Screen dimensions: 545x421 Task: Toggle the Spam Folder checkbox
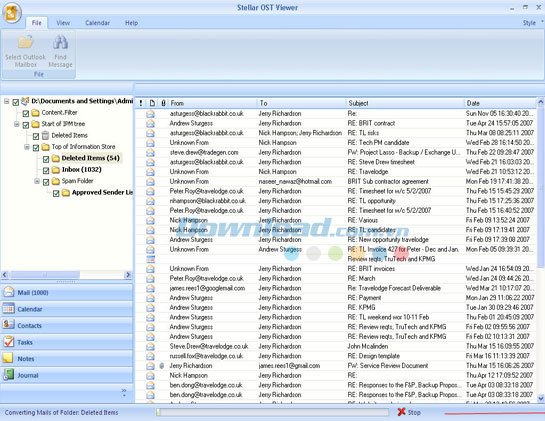click(46, 182)
